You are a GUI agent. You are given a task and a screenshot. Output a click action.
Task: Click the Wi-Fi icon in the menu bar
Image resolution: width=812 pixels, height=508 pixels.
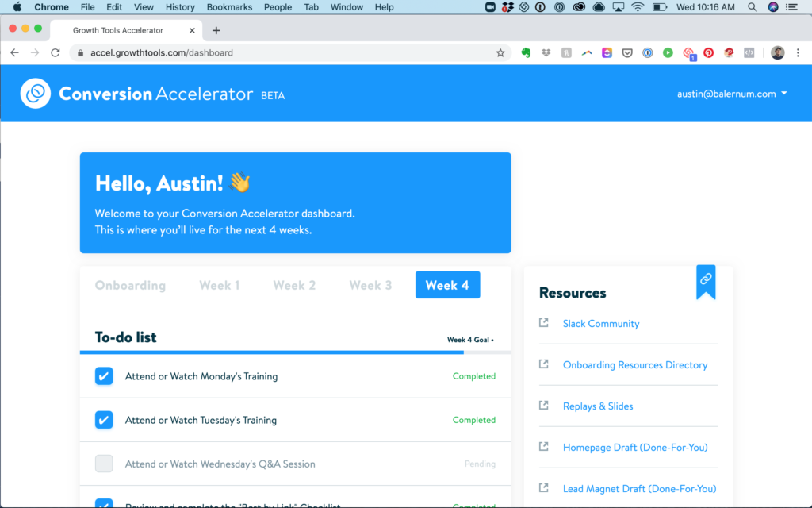(638, 7)
